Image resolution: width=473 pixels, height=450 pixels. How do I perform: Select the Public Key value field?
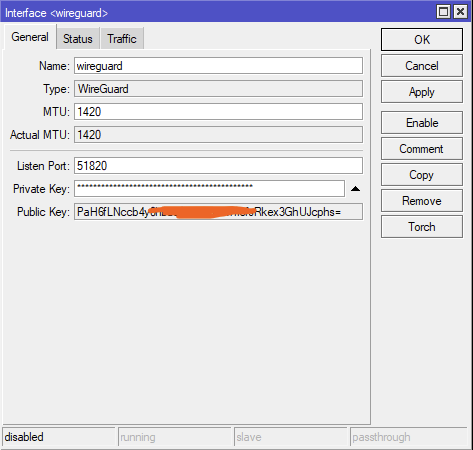(218, 212)
